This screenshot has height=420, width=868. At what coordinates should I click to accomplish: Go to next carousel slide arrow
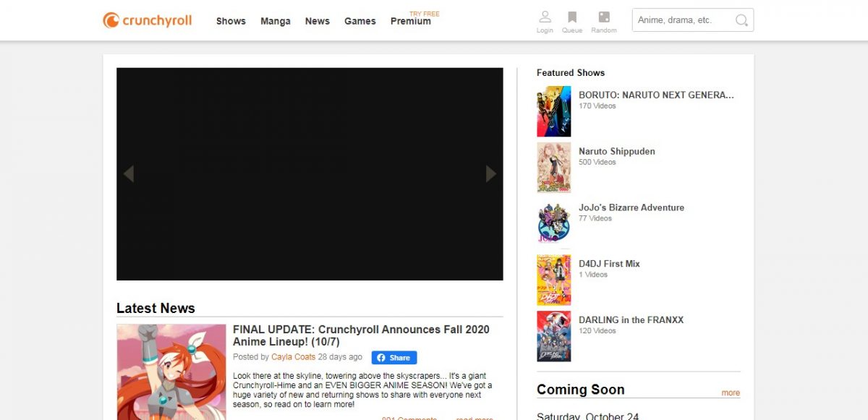pyautogui.click(x=491, y=173)
